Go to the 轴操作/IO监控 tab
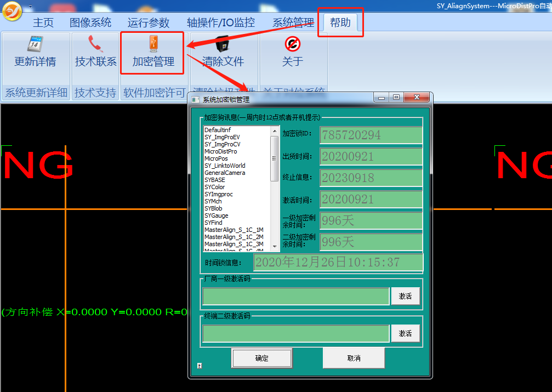The width and height of the screenshot is (552, 392). (221, 22)
